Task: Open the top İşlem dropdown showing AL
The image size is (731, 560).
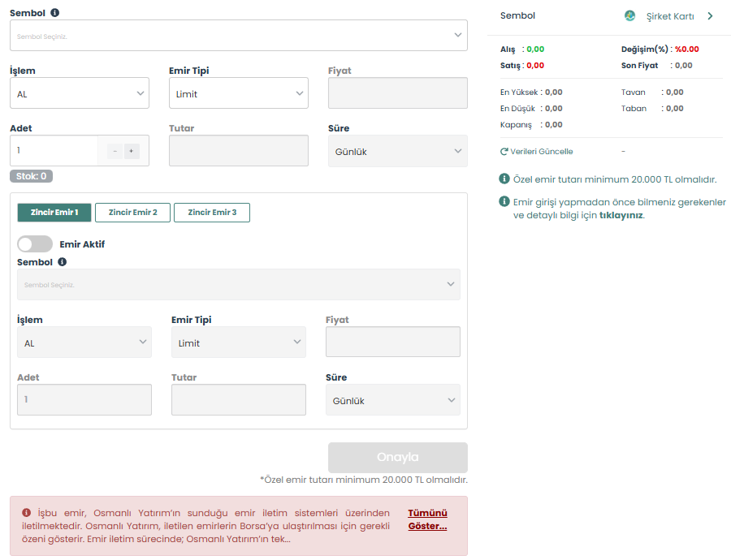Action: click(x=79, y=93)
